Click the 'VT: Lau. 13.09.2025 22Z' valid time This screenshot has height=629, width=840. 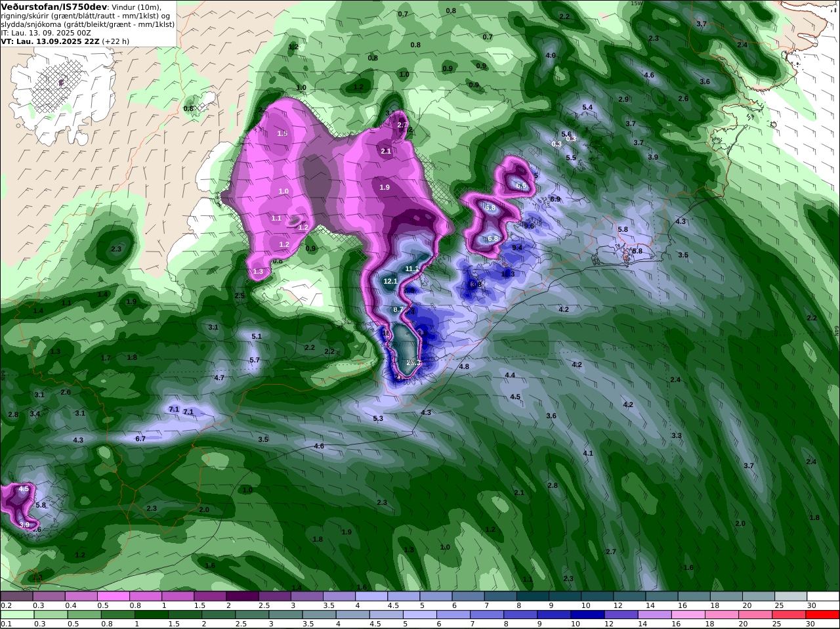click(51, 41)
